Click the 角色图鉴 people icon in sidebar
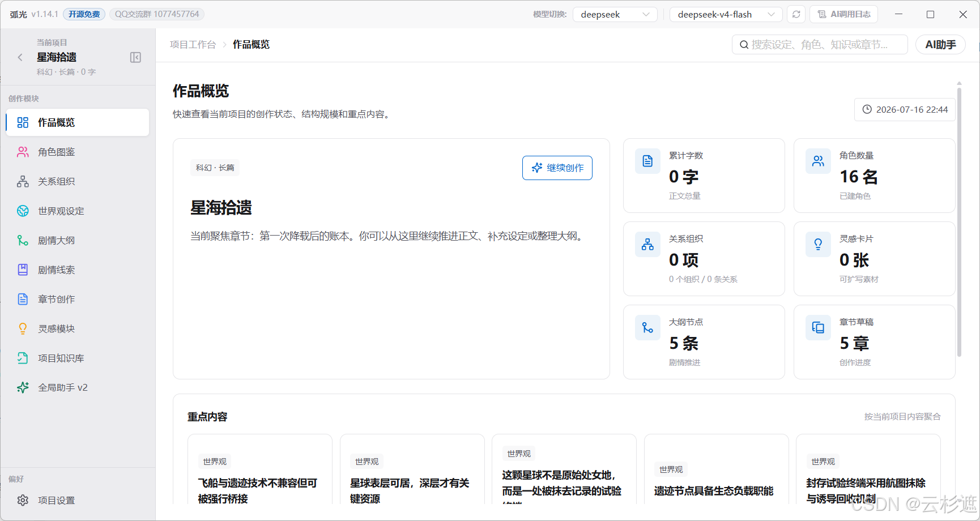This screenshot has width=980, height=521. point(23,152)
